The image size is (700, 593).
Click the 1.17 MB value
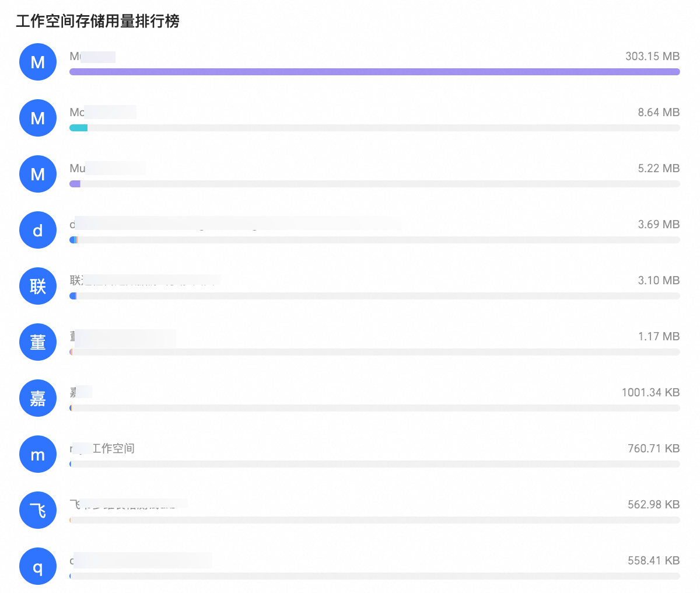point(659,337)
